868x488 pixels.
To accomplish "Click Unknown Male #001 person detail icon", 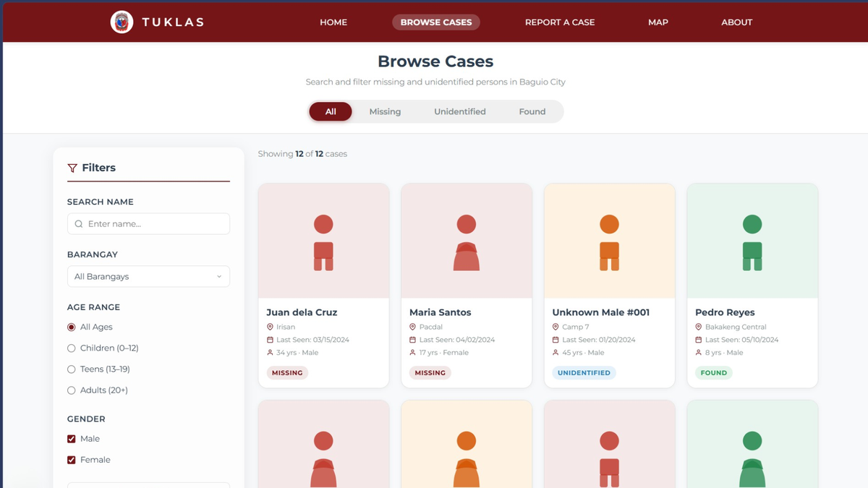I will click(556, 353).
